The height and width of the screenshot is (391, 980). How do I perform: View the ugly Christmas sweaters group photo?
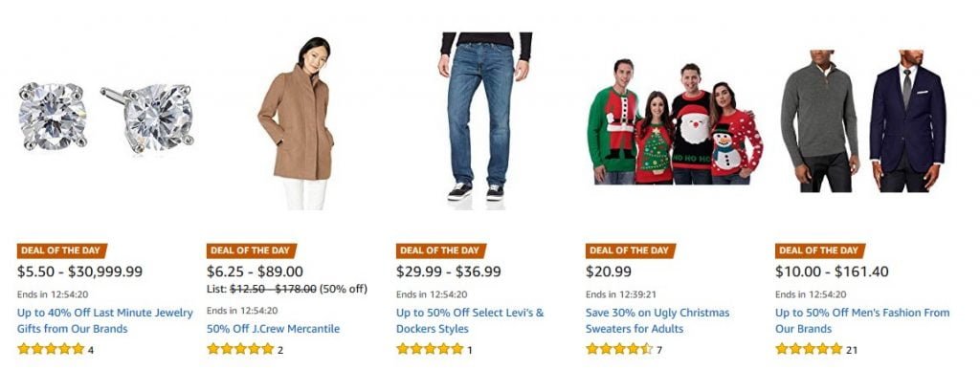point(674,121)
